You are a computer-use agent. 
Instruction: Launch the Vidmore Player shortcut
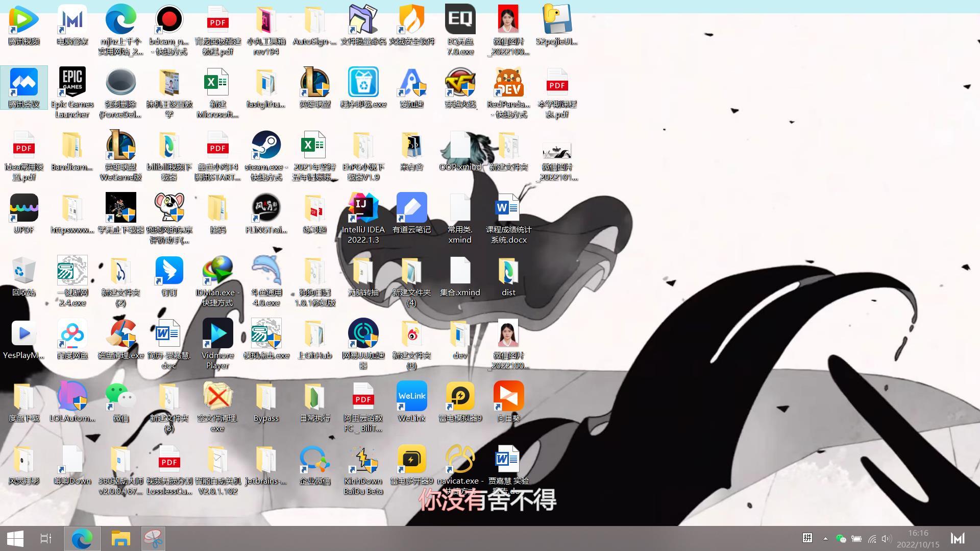point(217,344)
